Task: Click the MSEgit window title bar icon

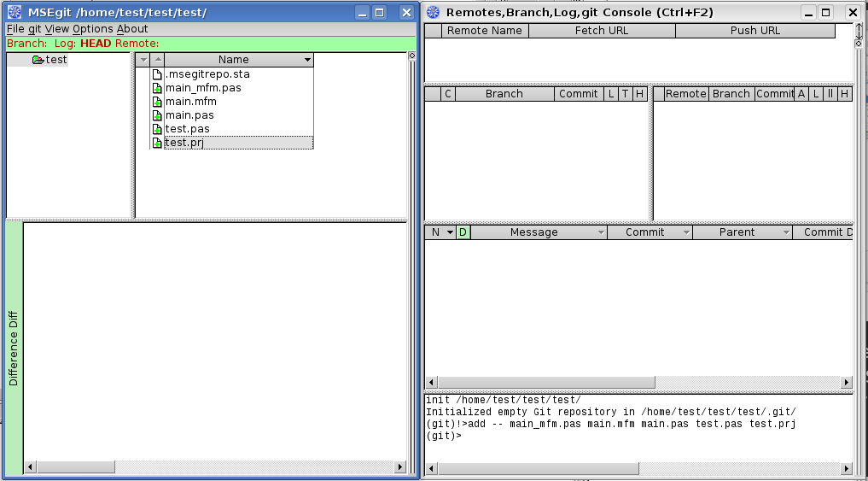Action: pos(15,12)
